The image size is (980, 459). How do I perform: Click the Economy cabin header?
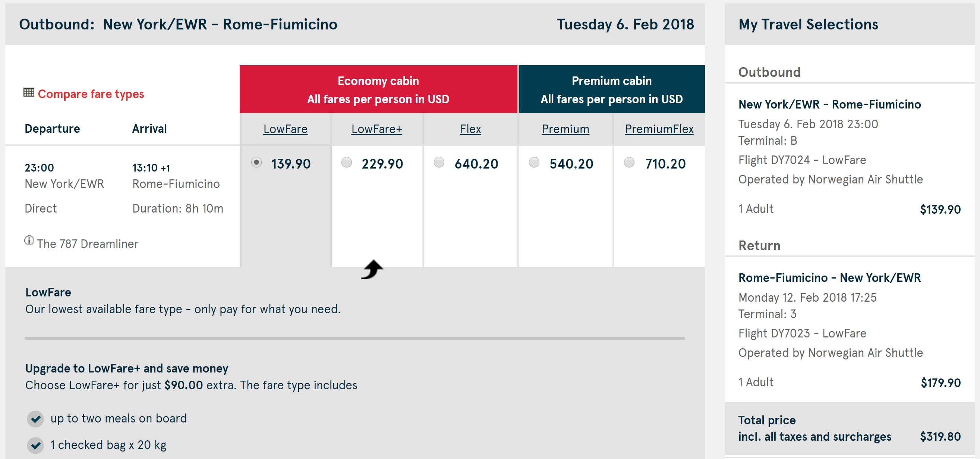pyautogui.click(x=378, y=89)
